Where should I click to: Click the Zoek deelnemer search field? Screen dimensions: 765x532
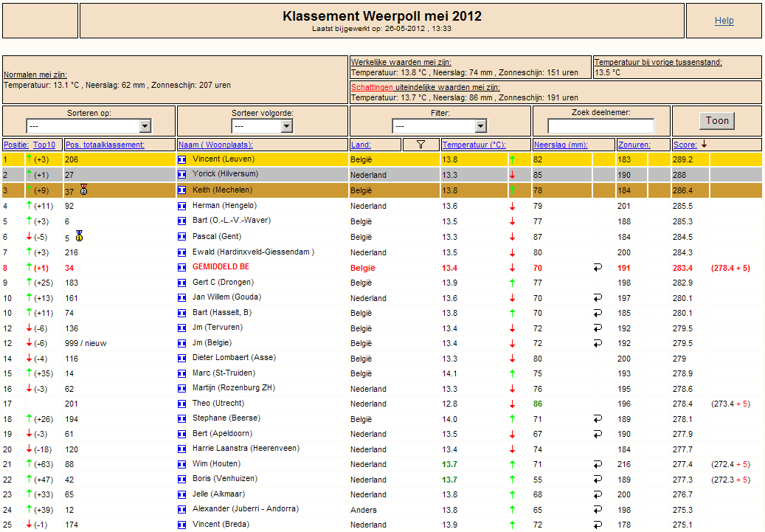tap(600, 126)
